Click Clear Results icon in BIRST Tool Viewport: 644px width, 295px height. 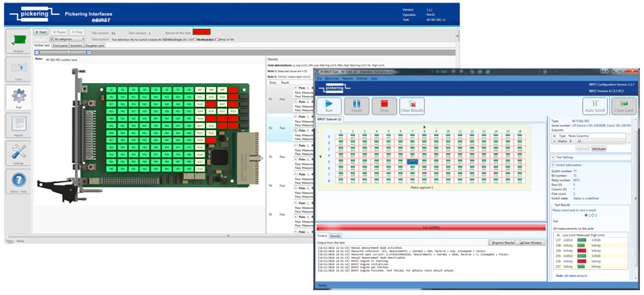point(412,106)
